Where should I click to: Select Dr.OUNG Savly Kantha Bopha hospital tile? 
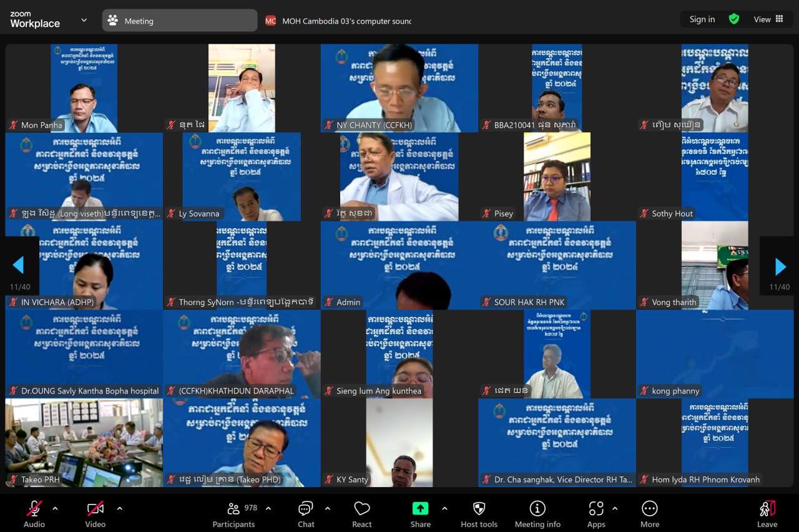84,354
